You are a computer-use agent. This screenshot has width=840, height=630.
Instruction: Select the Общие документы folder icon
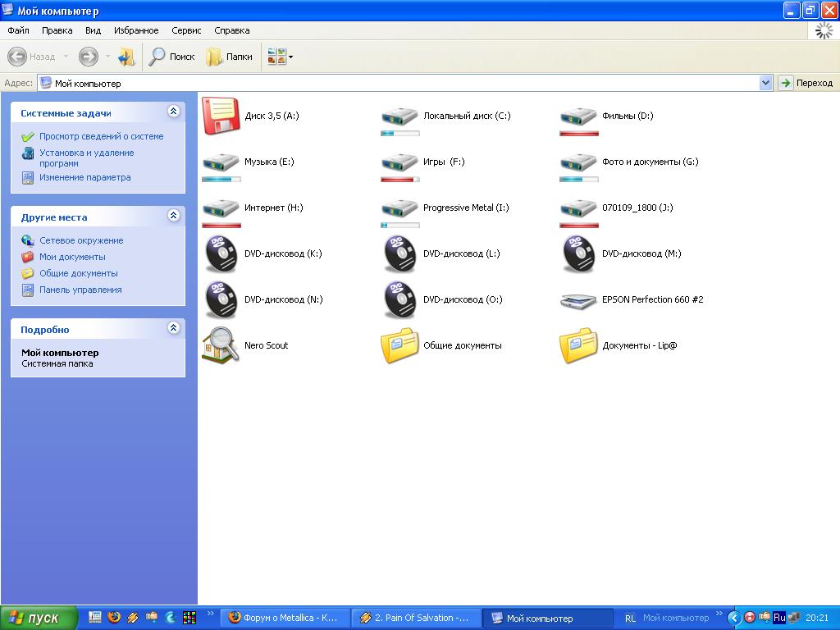399,345
